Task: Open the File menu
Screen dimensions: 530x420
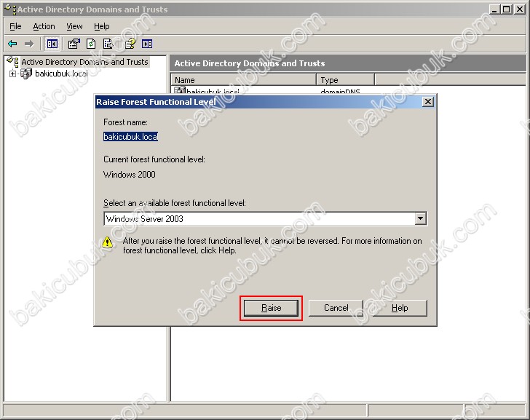Action: pyautogui.click(x=15, y=26)
